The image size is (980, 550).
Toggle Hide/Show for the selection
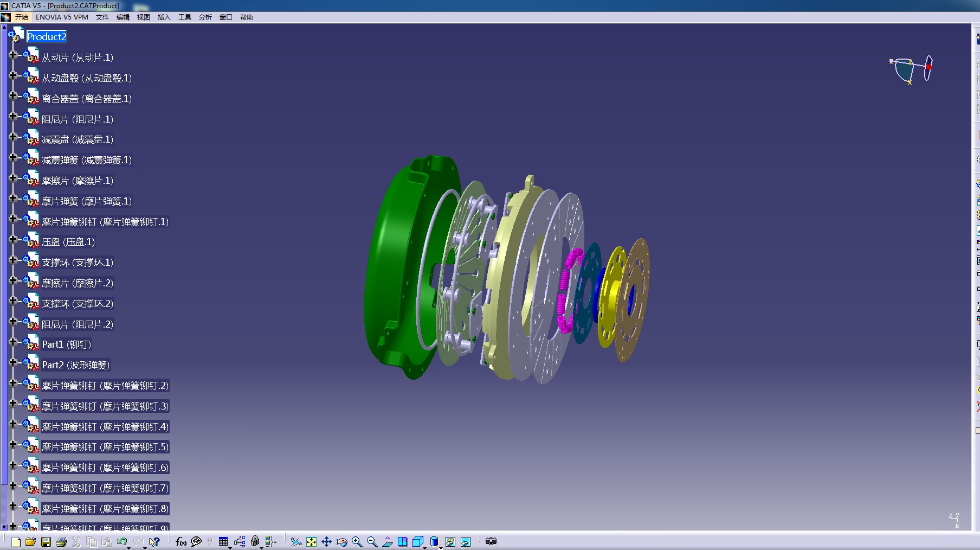(450, 541)
